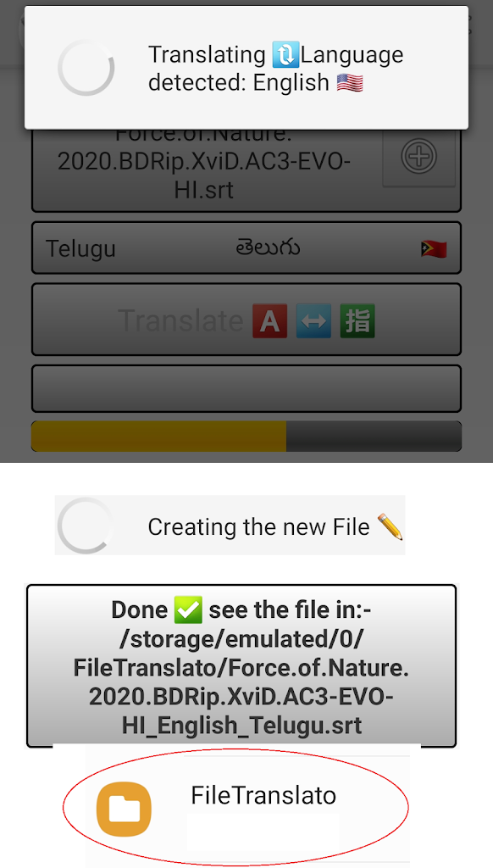Click the spinner in Translating dialog

[x=86, y=68]
